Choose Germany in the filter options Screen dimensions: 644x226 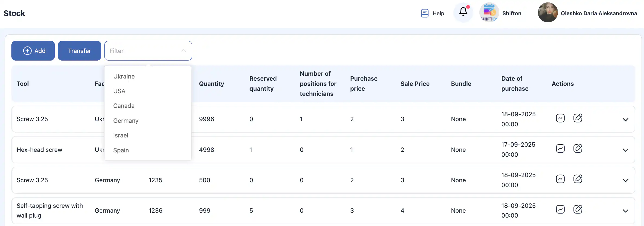[126, 121]
